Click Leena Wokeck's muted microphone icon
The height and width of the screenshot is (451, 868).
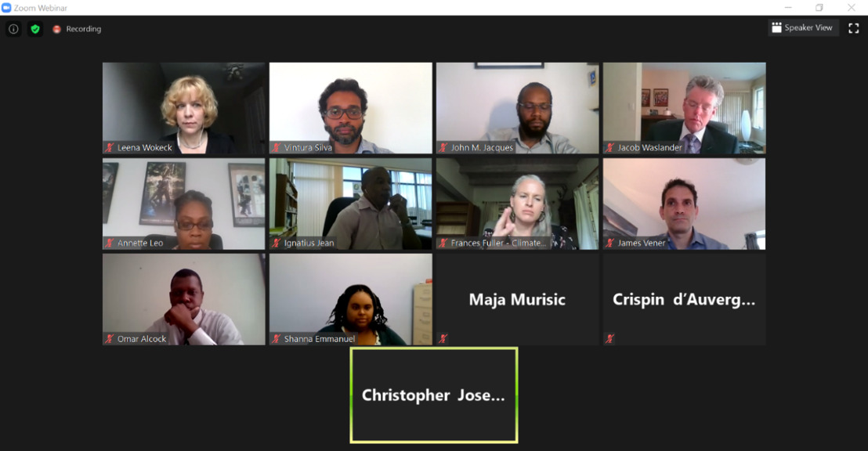(x=110, y=147)
